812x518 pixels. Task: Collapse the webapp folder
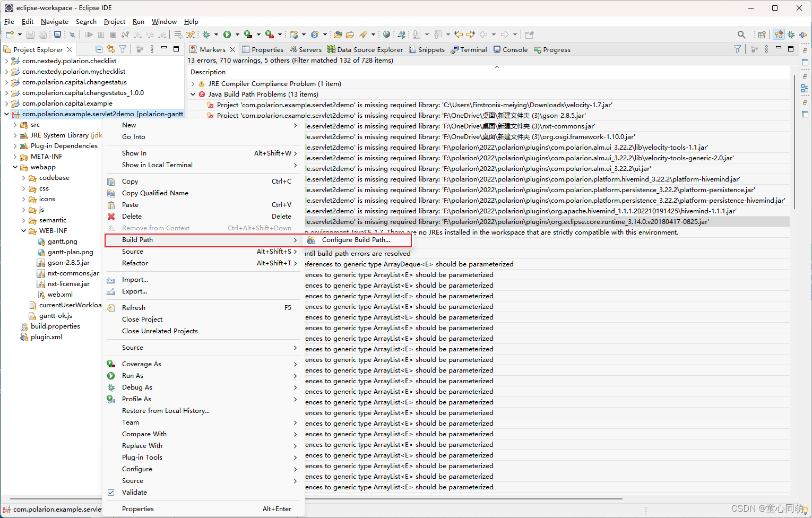[15, 167]
